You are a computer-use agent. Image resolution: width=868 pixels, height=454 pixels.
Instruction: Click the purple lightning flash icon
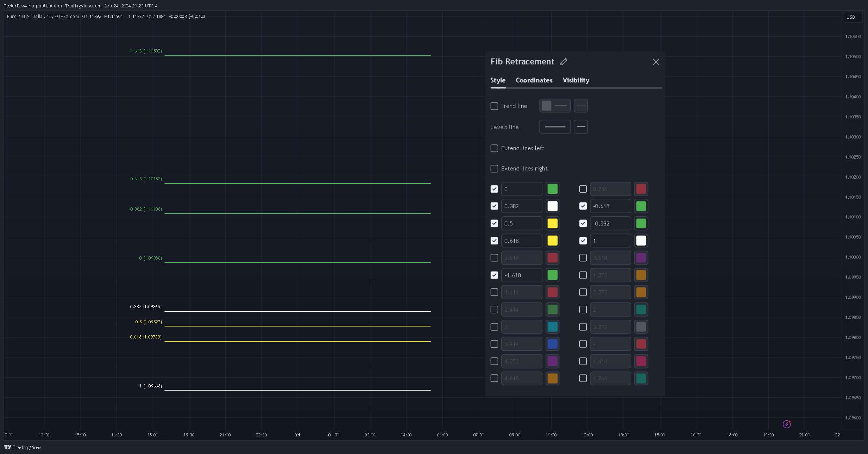(787, 424)
